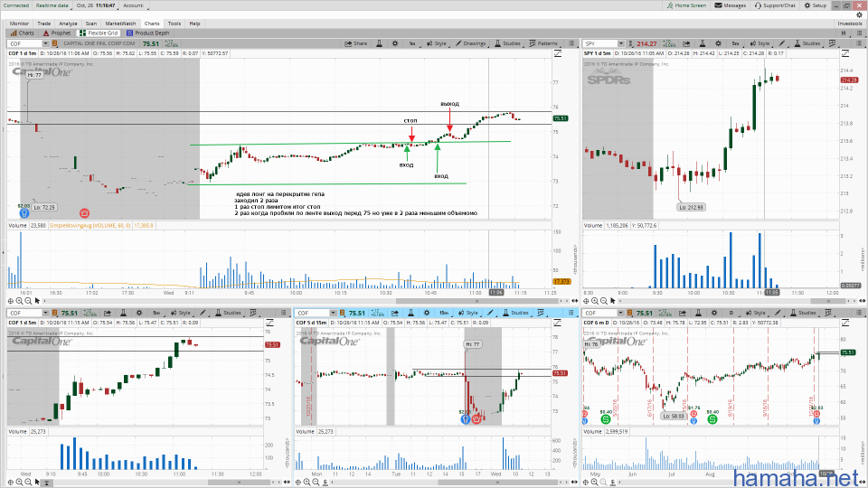Zoom out on the COF 1m chart
This screenshot has height=488, width=868.
click(28, 301)
